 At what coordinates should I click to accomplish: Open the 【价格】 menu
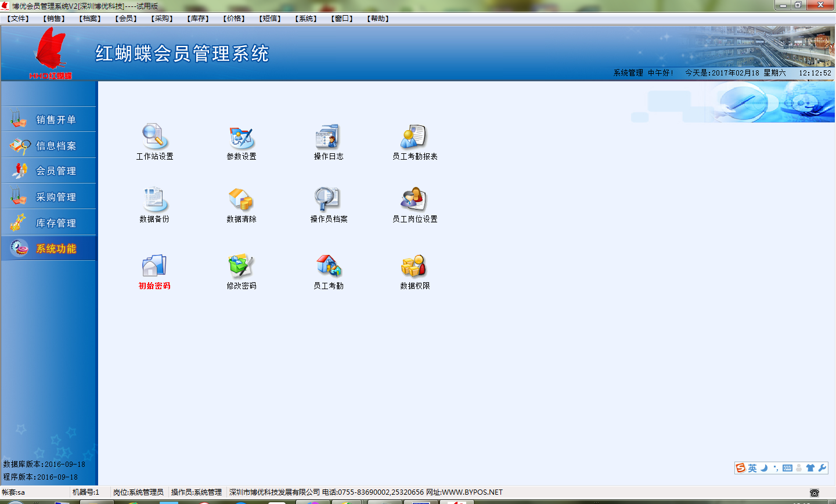pos(235,19)
